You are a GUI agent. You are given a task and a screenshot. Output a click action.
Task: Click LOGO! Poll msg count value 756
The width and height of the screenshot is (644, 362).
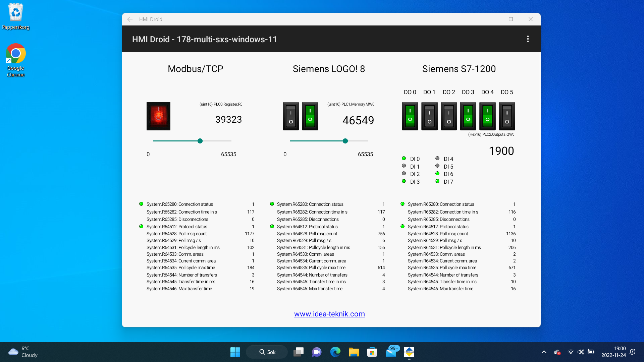tap(381, 234)
